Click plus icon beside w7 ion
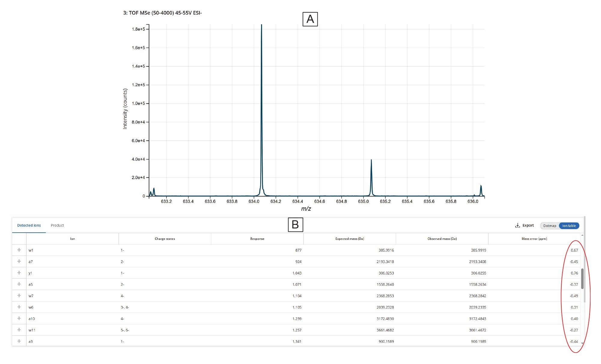 click(19, 295)
